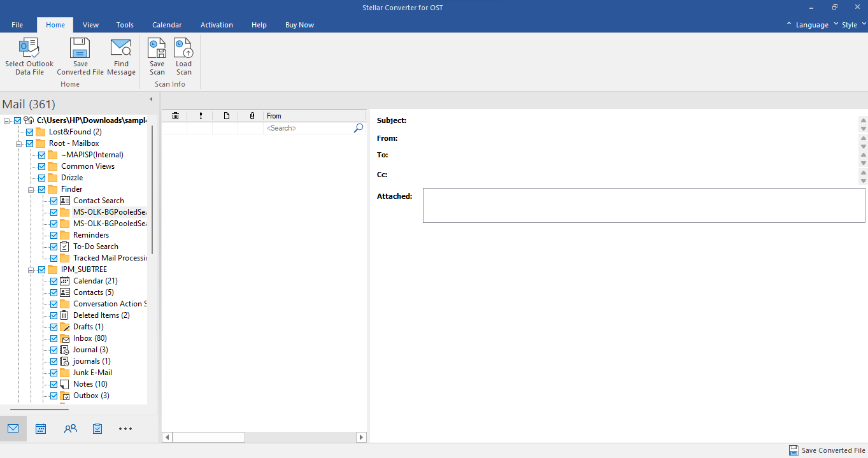Switch to View tab
This screenshot has height=458, width=868.
tap(91, 25)
